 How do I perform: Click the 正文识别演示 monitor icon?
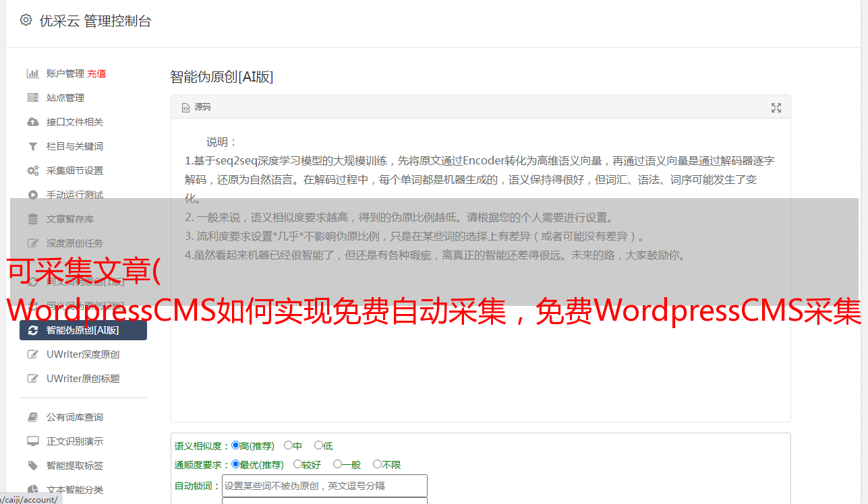pyautogui.click(x=32, y=441)
